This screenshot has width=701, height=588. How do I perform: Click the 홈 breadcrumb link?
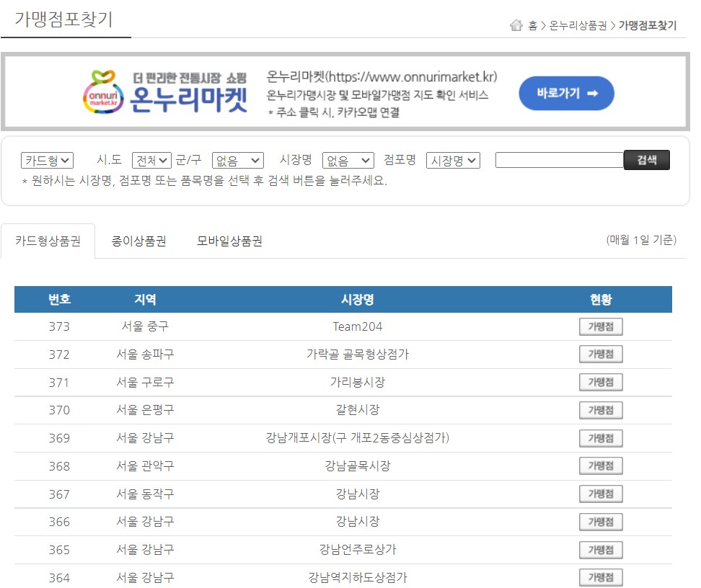pyautogui.click(x=534, y=26)
